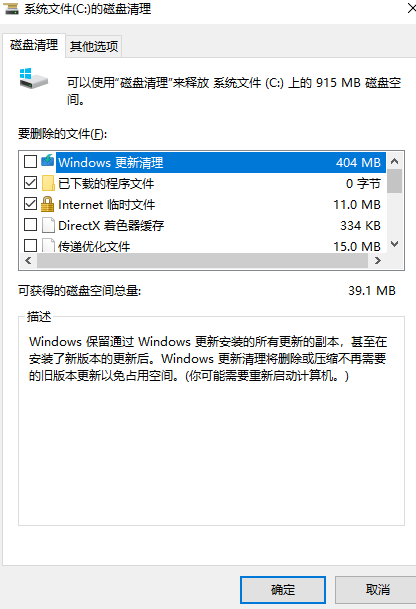Uncheck the 已下载的程序文件 checkbox

(x=30, y=183)
